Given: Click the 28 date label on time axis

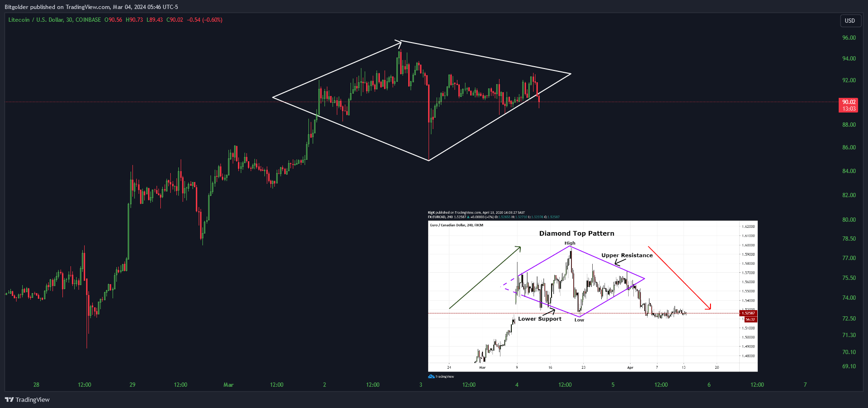Looking at the screenshot, I should pyautogui.click(x=36, y=385).
